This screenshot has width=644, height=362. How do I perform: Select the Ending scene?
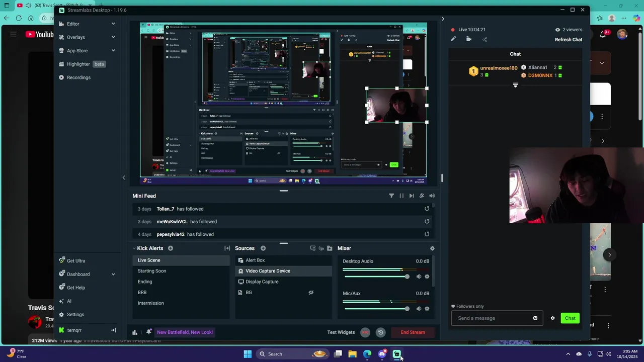click(181, 282)
